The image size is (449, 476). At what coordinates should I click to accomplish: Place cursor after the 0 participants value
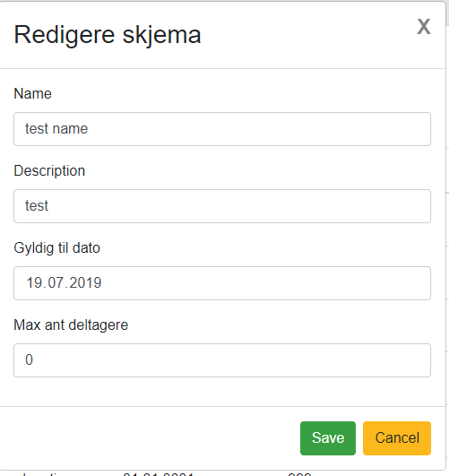tap(33, 360)
